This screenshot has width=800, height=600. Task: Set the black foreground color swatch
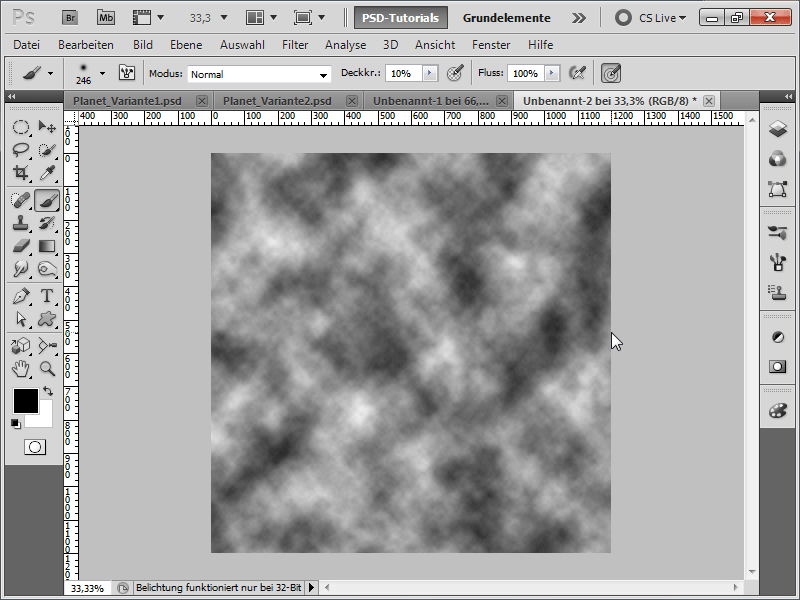tap(26, 401)
